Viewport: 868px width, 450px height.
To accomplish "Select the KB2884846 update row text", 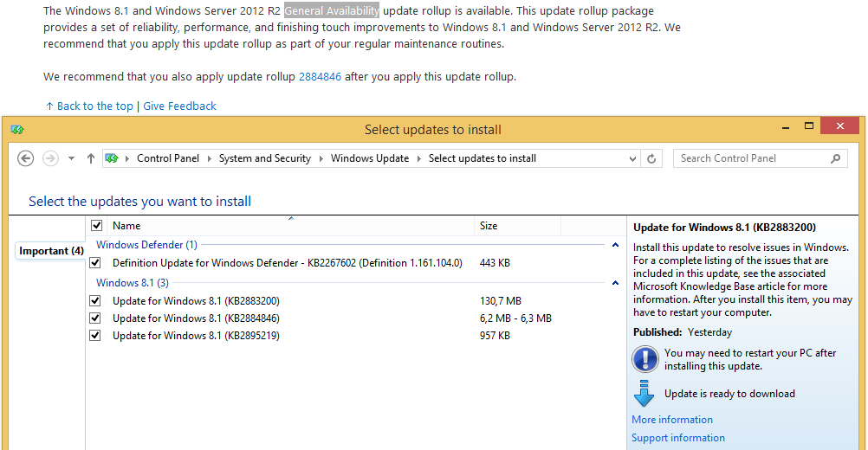I will coord(196,318).
